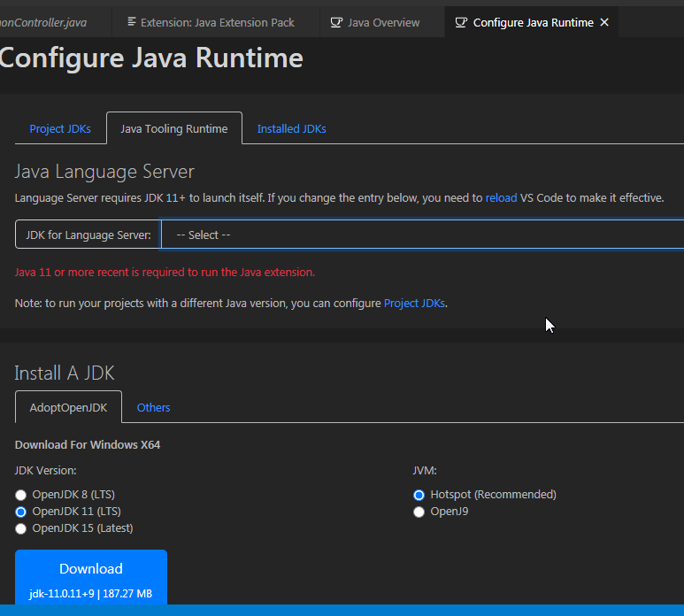Click the Download jdk-11.0.11+9 button

pyautogui.click(x=91, y=578)
